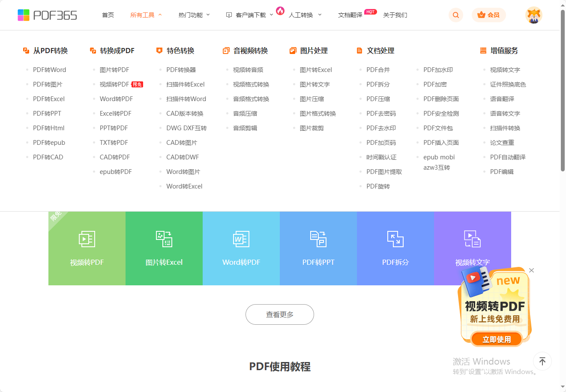566x392 pixels.
Task: Open the 音频剪辑 link
Action: (245, 128)
